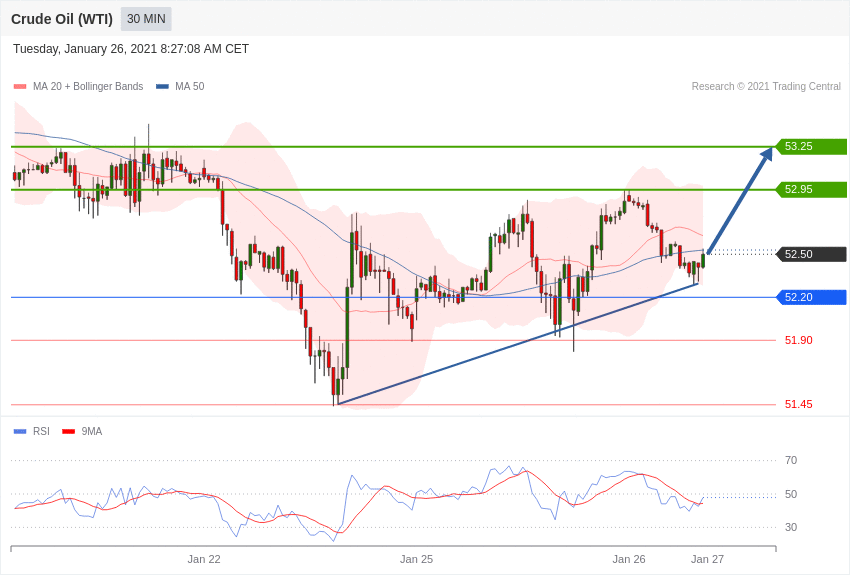Click the Research © 2021 Trading Central text
Image resolution: width=850 pixels, height=576 pixels.
click(x=766, y=86)
